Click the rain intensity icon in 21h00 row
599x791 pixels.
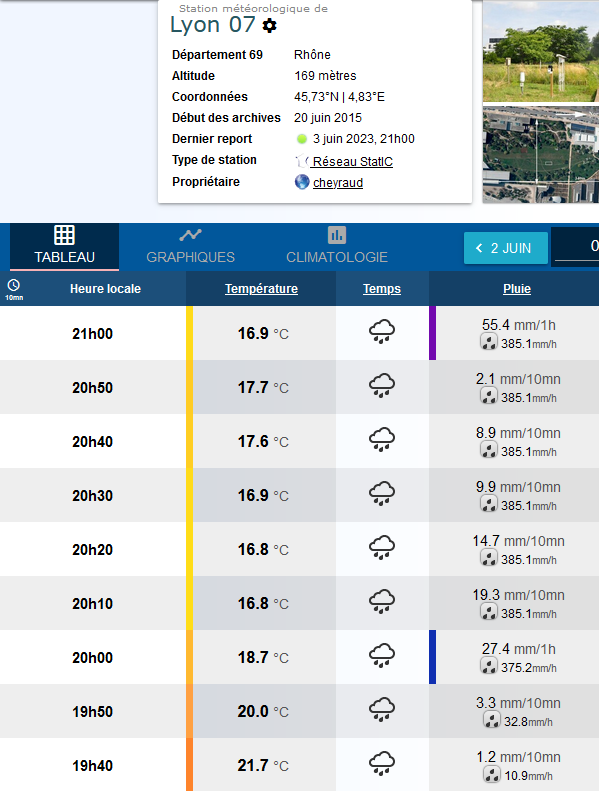(x=488, y=343)
